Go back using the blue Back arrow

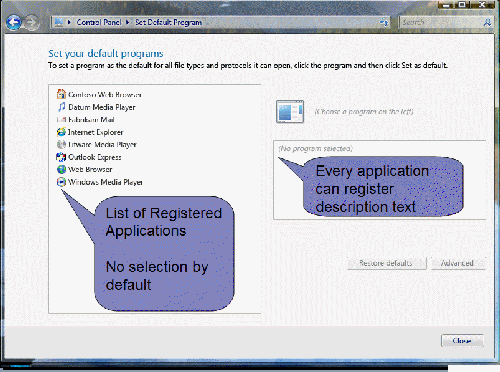tap(14, 23)
